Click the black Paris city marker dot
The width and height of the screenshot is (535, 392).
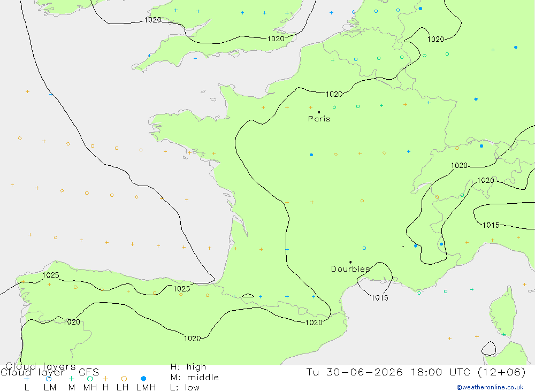click(x=319, y=112)
